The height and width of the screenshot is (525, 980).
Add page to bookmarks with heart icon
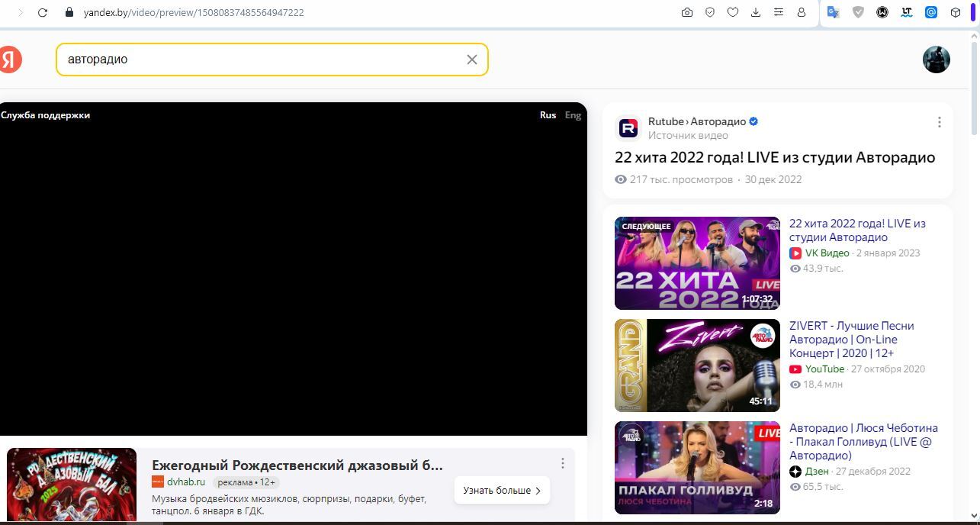coord(733,12)
